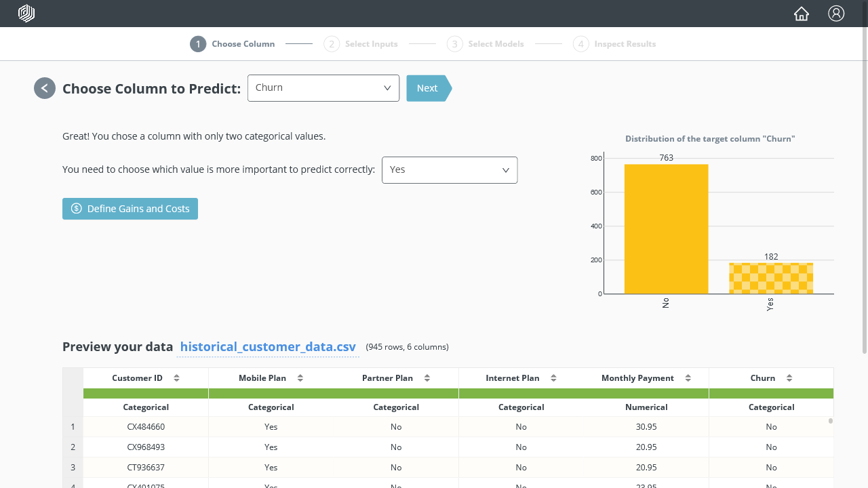
Task: Click the Next button
Action: click(427, 88)
